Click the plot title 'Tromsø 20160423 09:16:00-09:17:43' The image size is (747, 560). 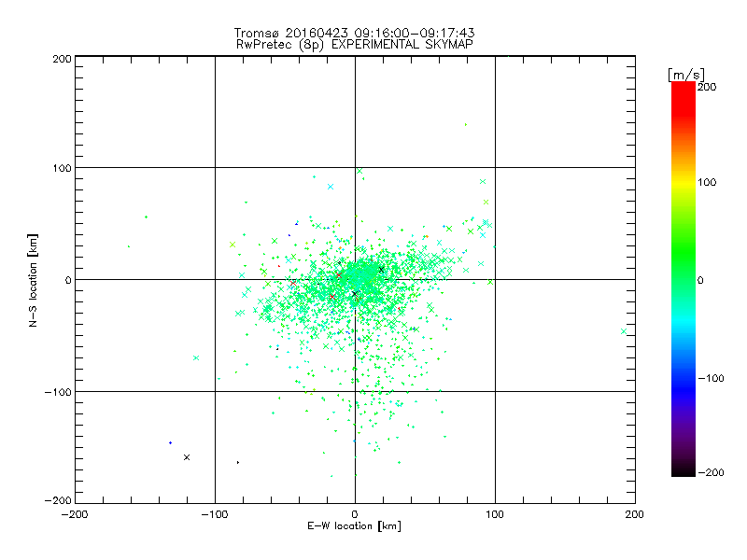pyautogui.click(x=354, y=33)
